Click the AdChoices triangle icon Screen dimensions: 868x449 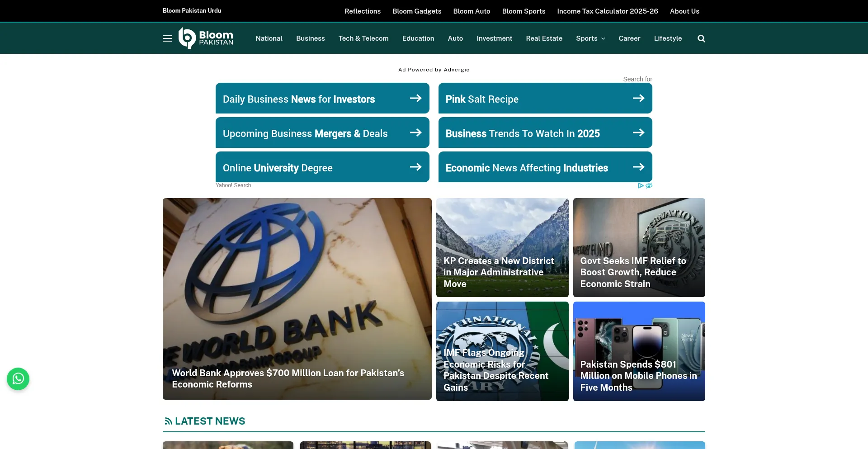[641, 186]
